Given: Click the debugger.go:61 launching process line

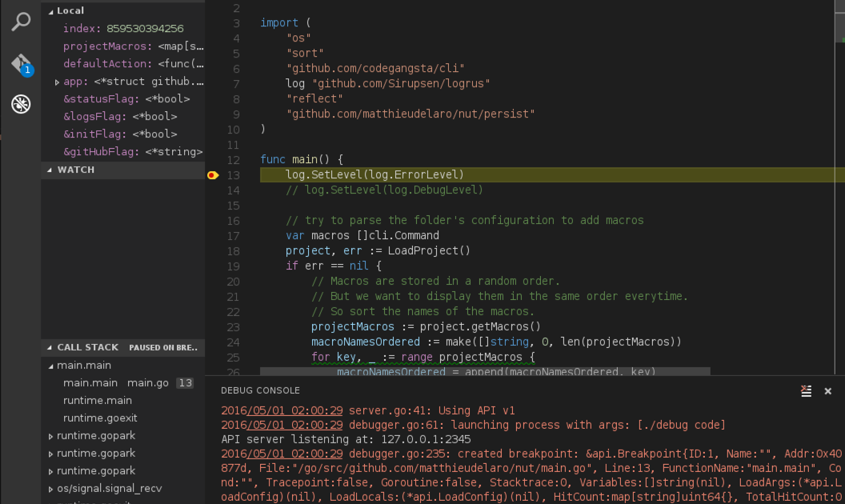Looking at the screenshot, I should [x=473, y=425].
